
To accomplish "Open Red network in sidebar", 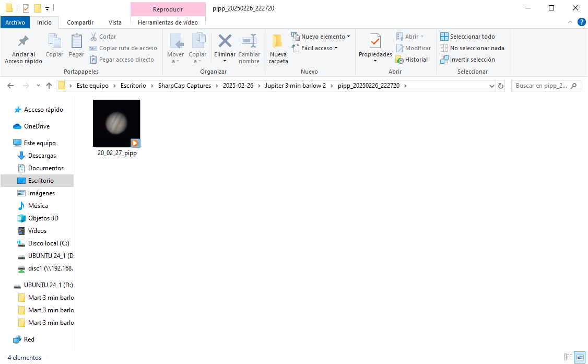I will click(24, 339).
